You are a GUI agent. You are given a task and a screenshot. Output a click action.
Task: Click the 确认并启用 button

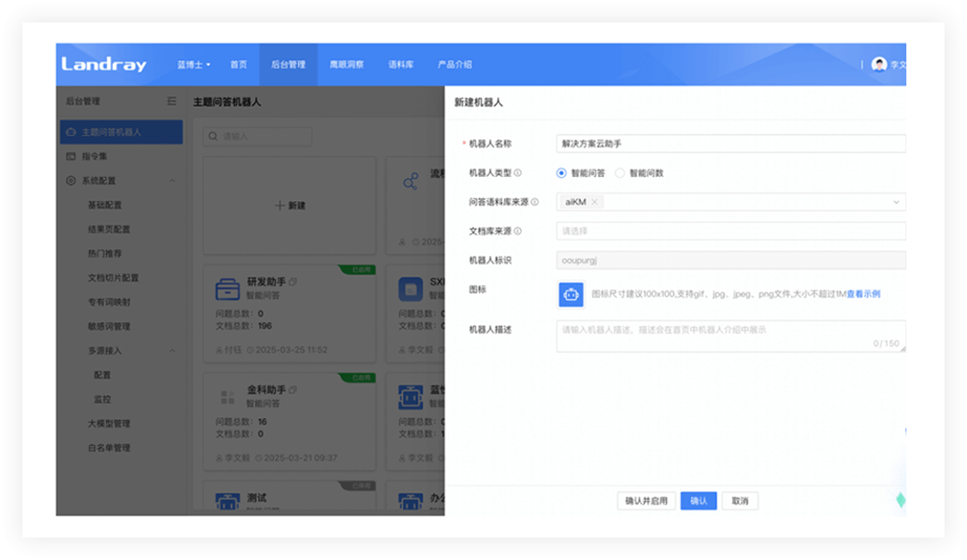pos(646,501)
